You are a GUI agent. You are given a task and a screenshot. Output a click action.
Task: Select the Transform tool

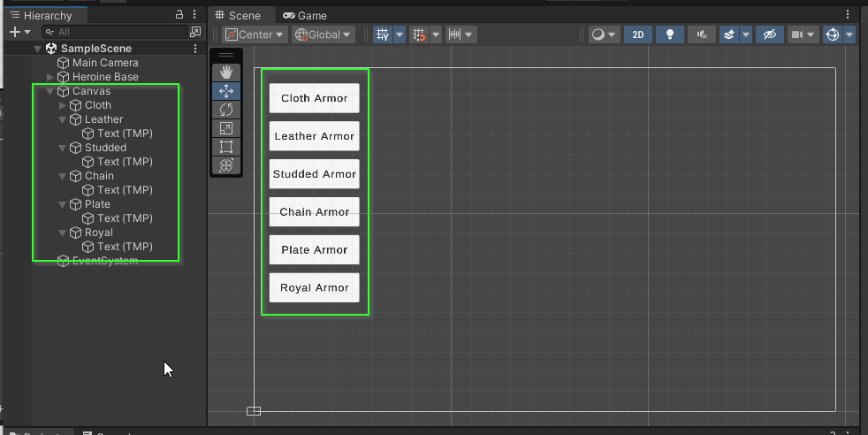pos(226,165)
